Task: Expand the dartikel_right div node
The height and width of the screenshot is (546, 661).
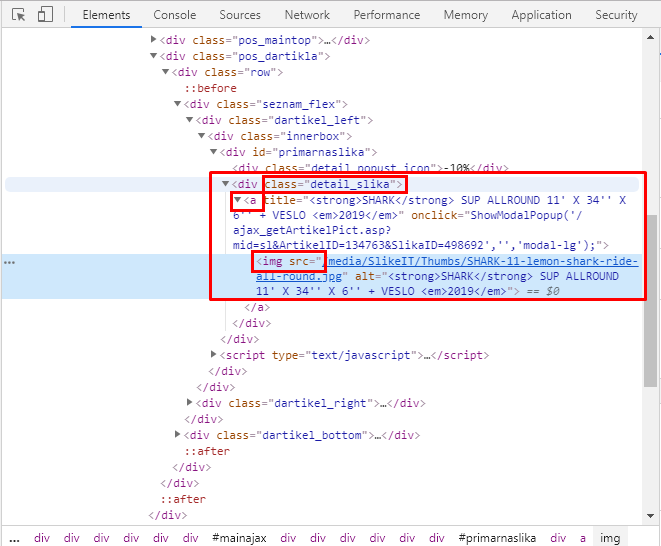Action: pyautogui.click(x=190, y=403)
